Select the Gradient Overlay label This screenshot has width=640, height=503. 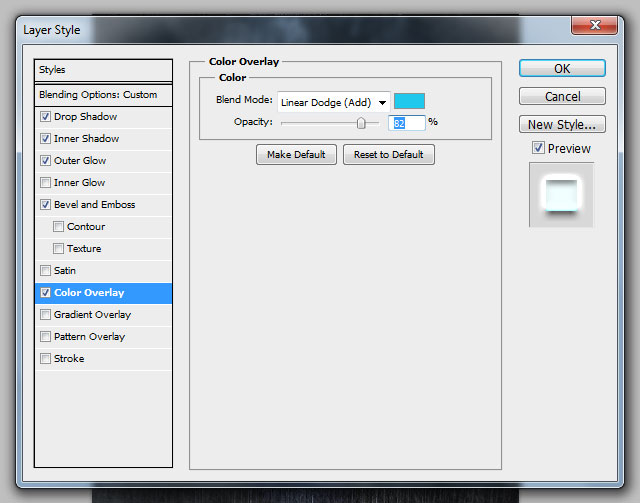92,315
